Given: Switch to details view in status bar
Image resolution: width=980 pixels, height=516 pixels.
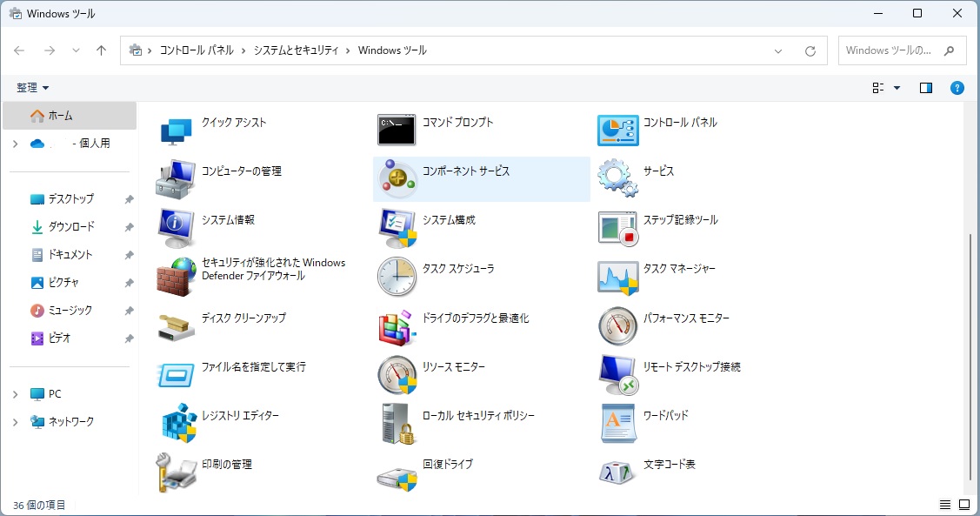Looking at the screenshot, I should point(945,505).
